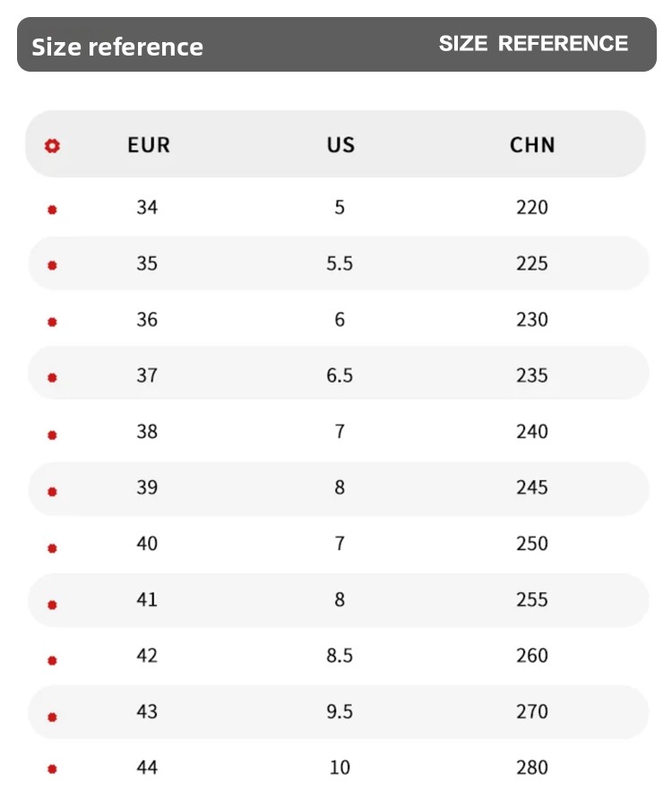Click the "Size reference" title text

pos(117,47)
